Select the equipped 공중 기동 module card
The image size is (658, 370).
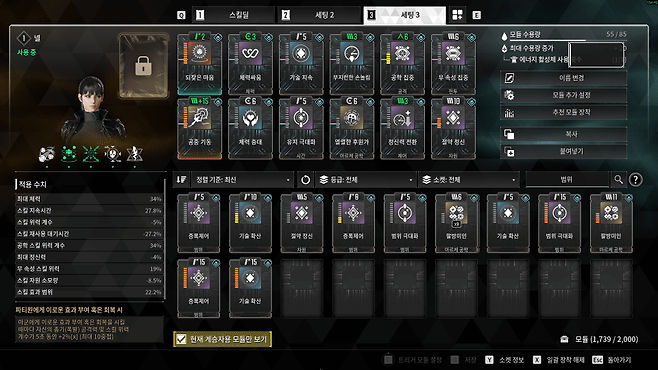pos(199,128)
